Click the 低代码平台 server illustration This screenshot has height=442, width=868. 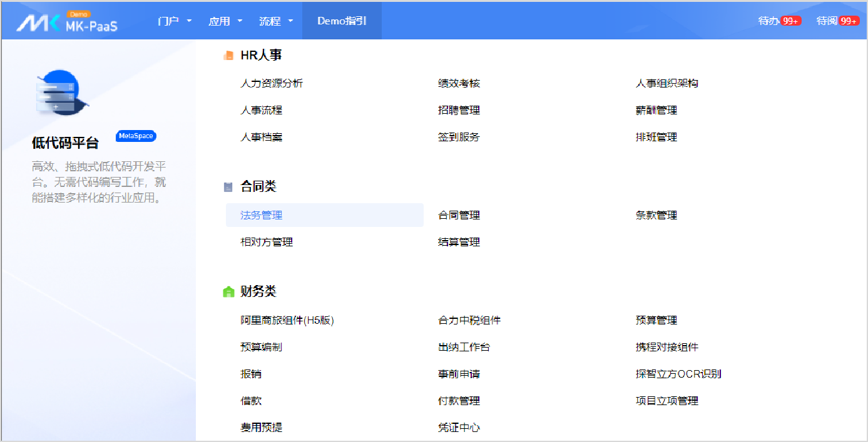coord(60,95)
